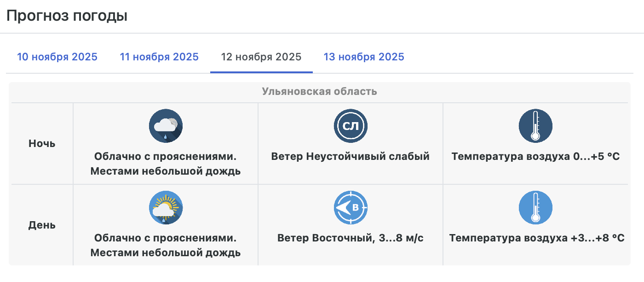Screen dimensions: 644x282
Task: Click the День row label
Action: pos(42,225)
